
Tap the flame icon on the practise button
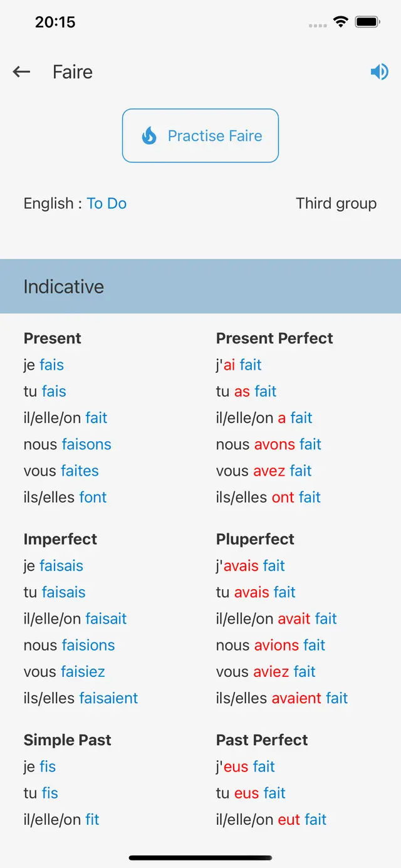point(149,136)
